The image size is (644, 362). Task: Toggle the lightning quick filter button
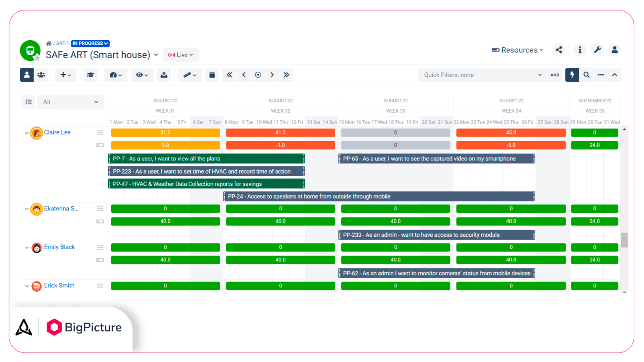pos(572,75)
